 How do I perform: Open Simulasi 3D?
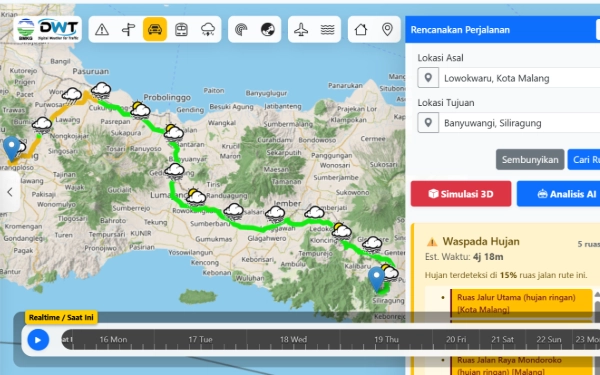[461, 194]
